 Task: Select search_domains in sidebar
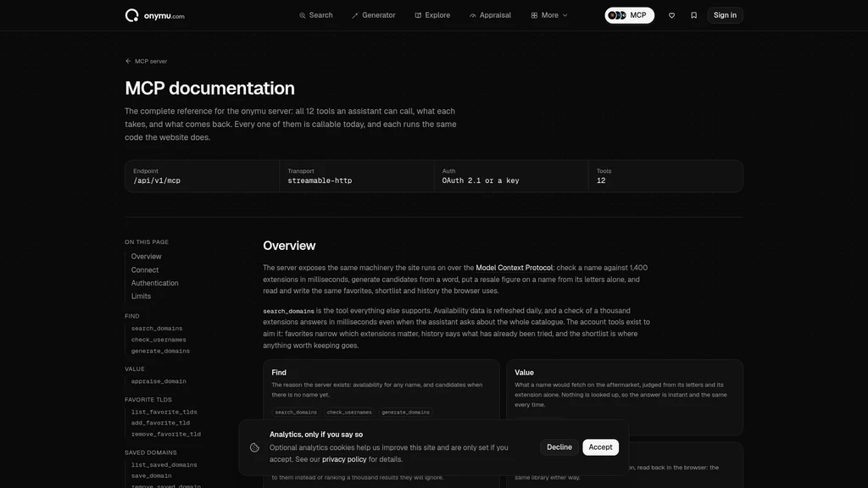[157, 329]
